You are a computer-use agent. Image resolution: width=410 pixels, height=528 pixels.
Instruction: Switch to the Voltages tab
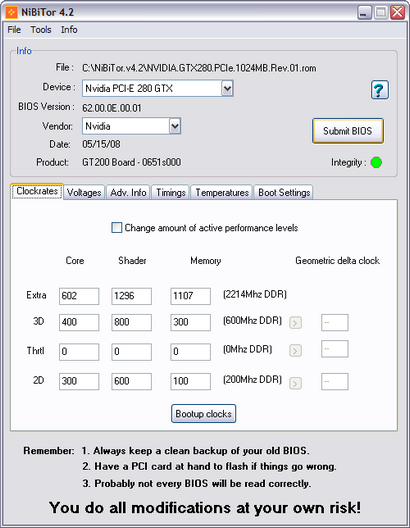coord(84,192)
